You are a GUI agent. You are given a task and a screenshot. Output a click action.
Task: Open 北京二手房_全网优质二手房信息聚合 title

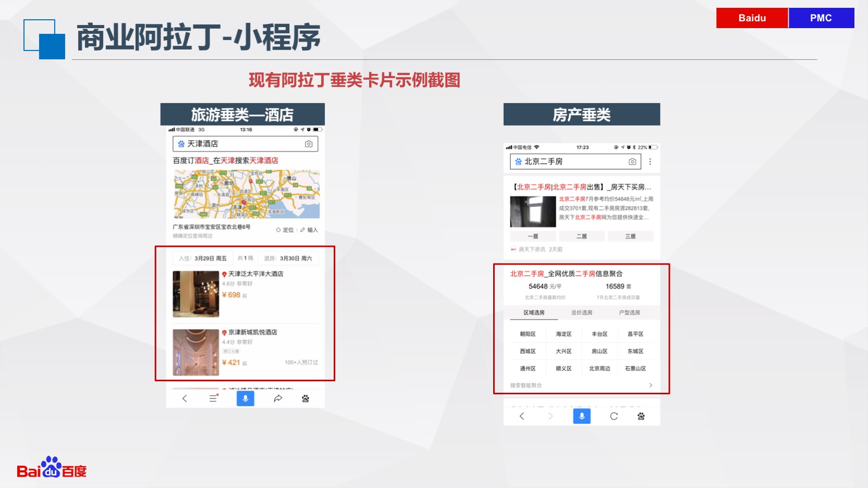tap(566, 273)
